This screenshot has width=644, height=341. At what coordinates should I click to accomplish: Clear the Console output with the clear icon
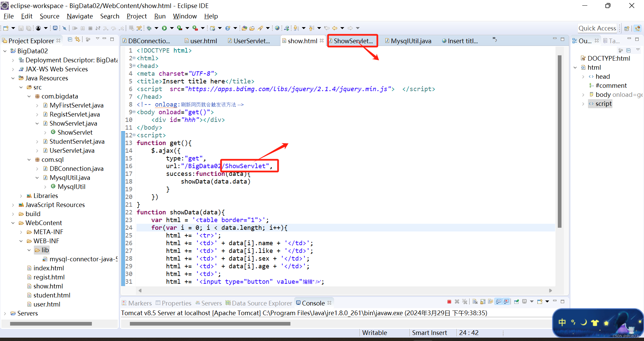click(x=475, y=301)
